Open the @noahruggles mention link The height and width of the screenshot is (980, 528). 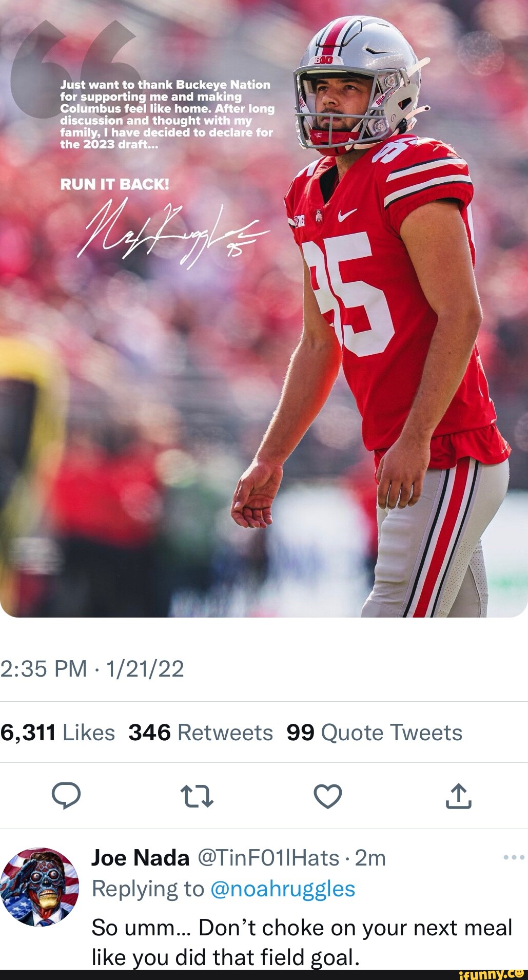[x=283, y=889]
